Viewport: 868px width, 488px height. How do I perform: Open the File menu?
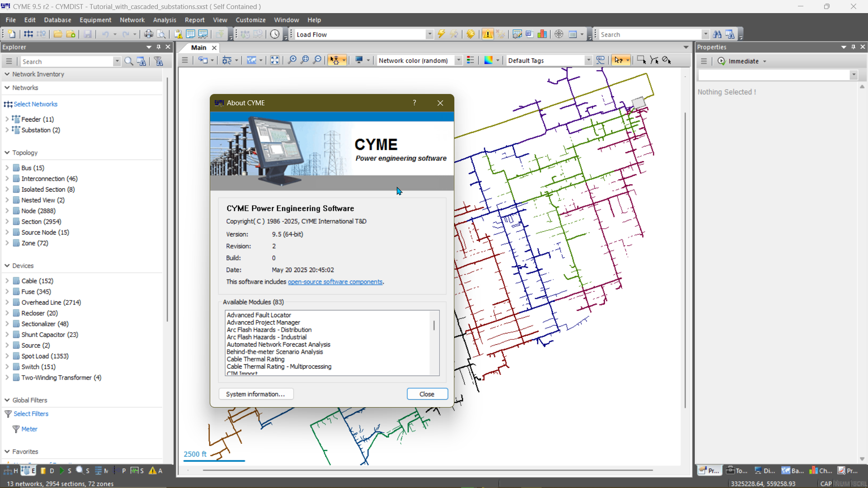tap(10, 20)
